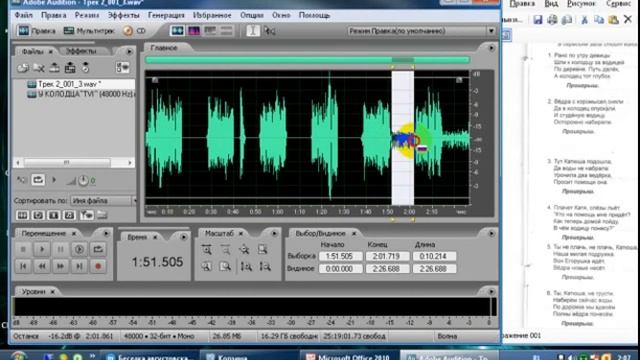Toggle Show Full Path folder button
The image size is (640, 360).
click(x=102, y=215)
